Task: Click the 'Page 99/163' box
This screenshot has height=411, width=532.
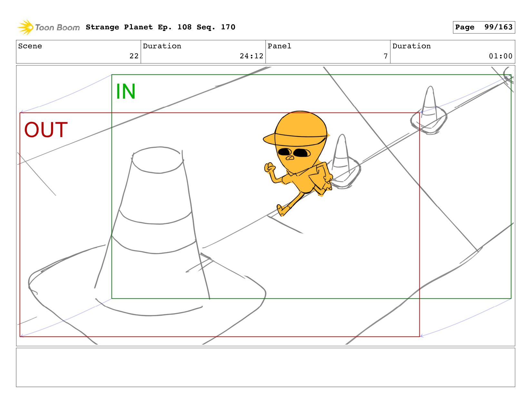Action: (x=484, y=27)
